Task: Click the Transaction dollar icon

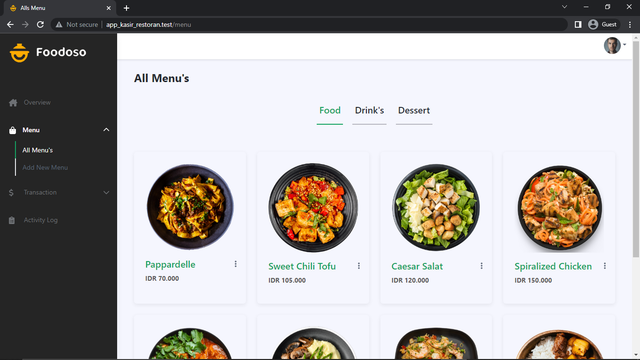Action: [x=11, y=193]
